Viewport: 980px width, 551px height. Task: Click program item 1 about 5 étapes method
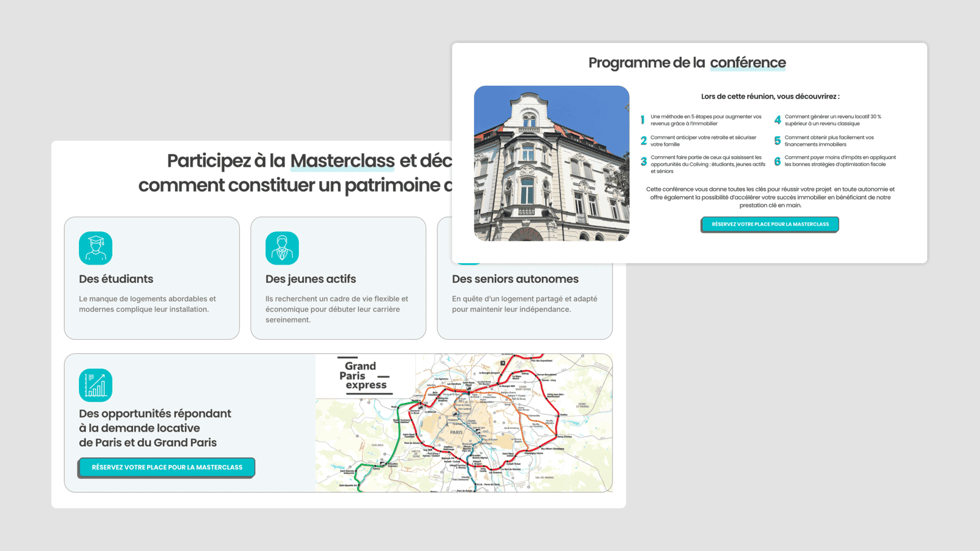[702, 120]
